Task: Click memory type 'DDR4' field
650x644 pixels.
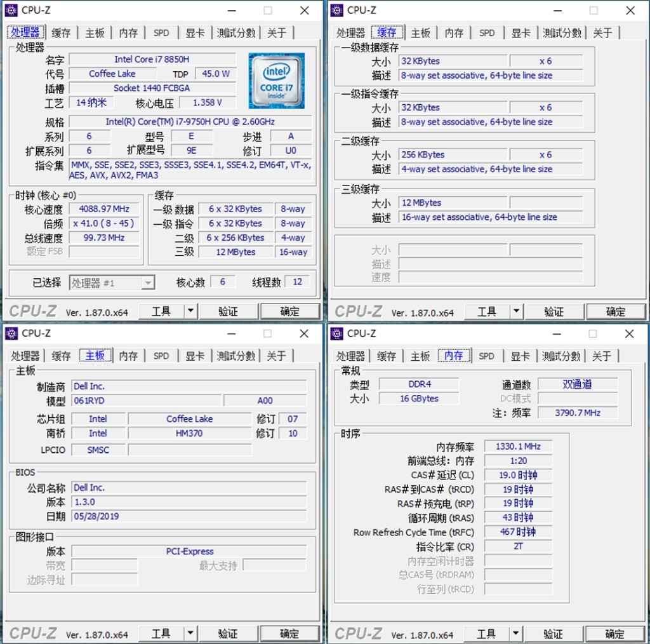Action: [419, 384]
